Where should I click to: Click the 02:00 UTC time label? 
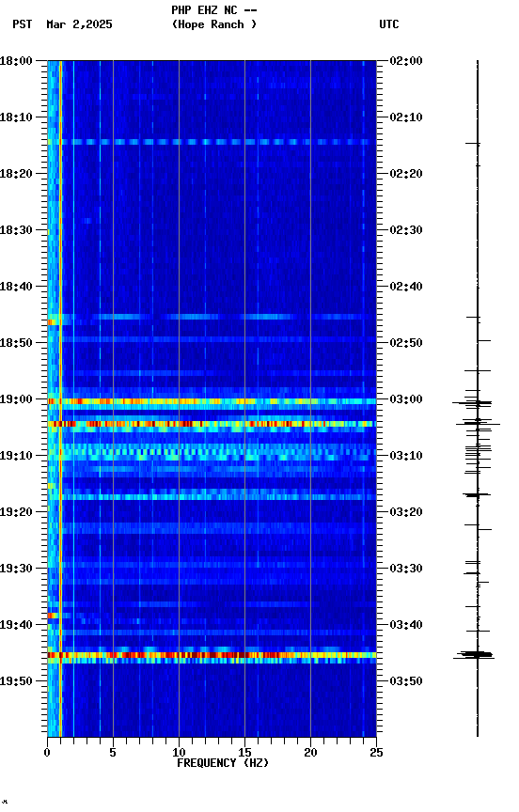tap(406, 61)
